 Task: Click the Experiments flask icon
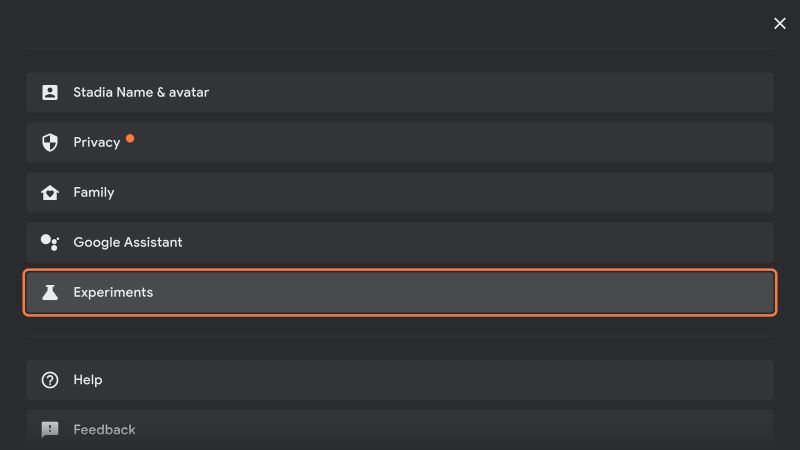point(49,292)
